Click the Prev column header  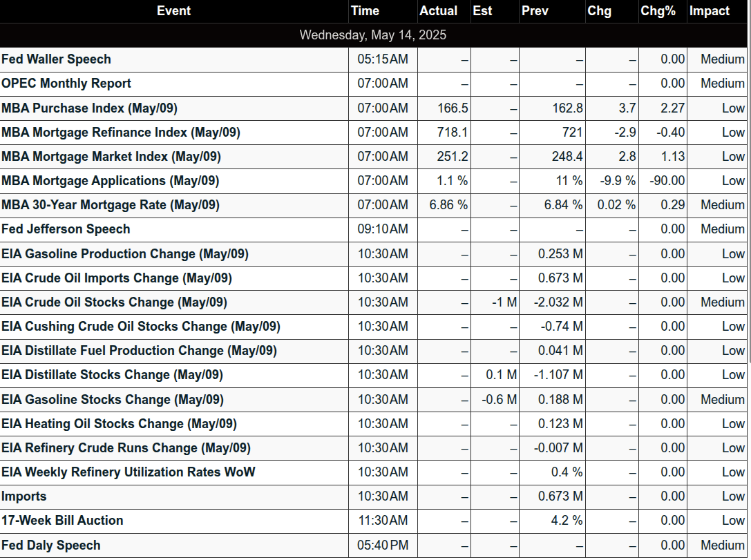535,11
